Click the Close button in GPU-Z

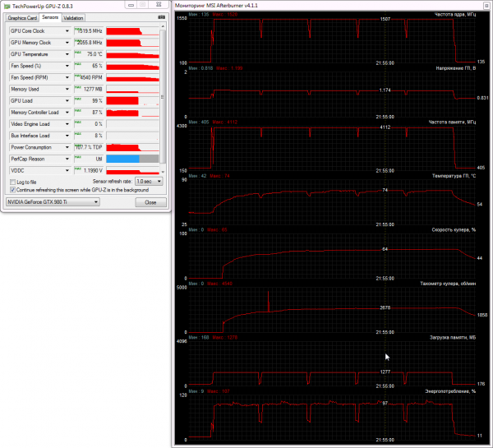tap(150, 202)
